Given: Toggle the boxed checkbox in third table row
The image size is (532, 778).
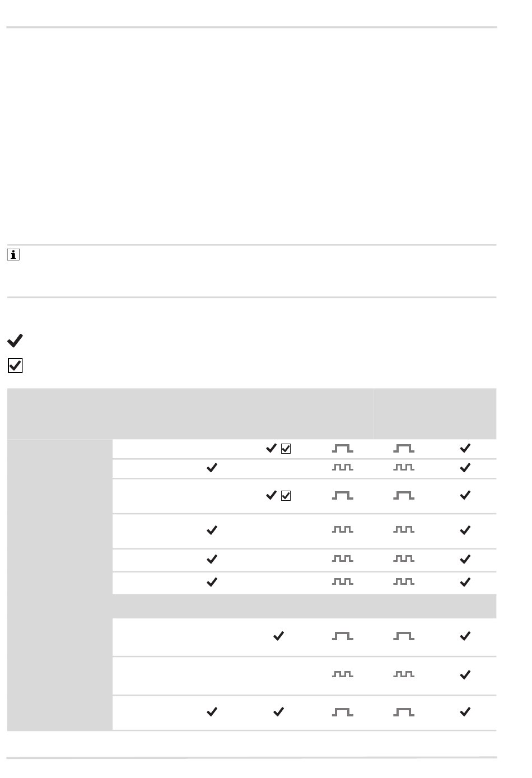Looking at the screenshot, I should (x=286, y=496).
